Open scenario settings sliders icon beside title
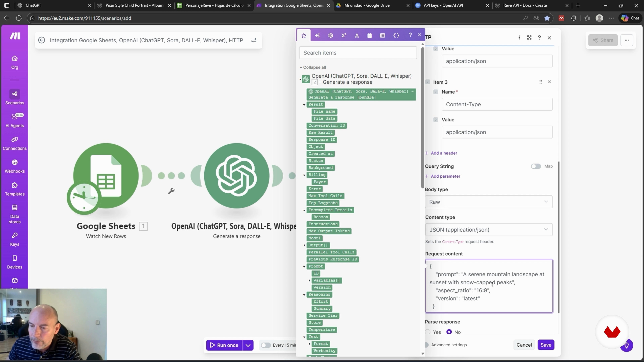This screenshot has height=362, width=644. click(x=254, y=40)
